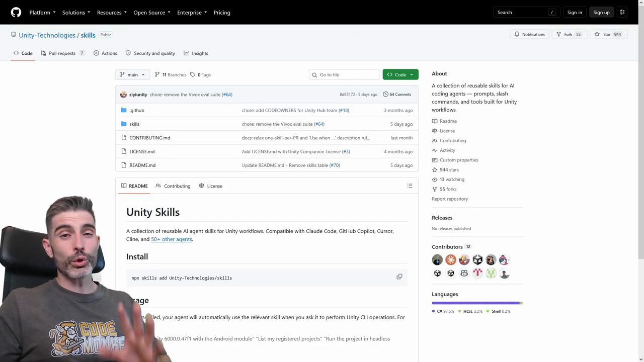
Task: Open the Activity link in About
Action: click(447, 150)
